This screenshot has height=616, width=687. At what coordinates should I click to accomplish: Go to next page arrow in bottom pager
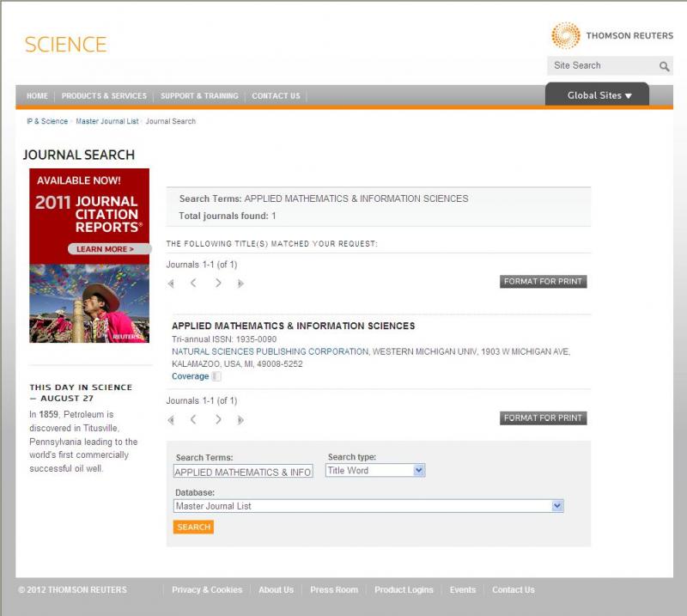click(218, 419)
